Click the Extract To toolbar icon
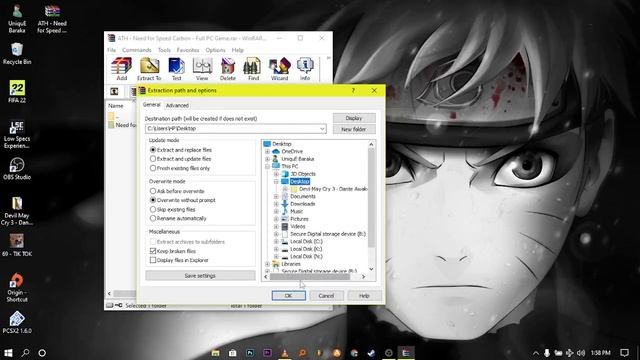 pos(149,69)
